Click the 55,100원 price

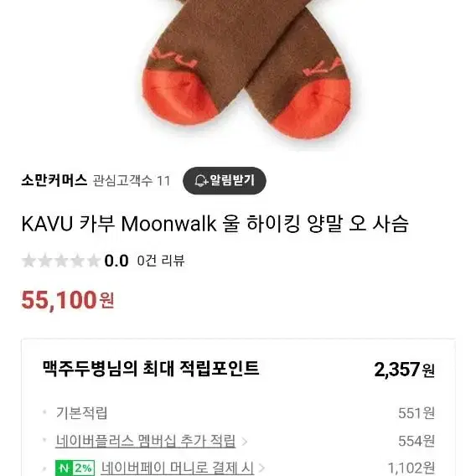pos(68,300)
